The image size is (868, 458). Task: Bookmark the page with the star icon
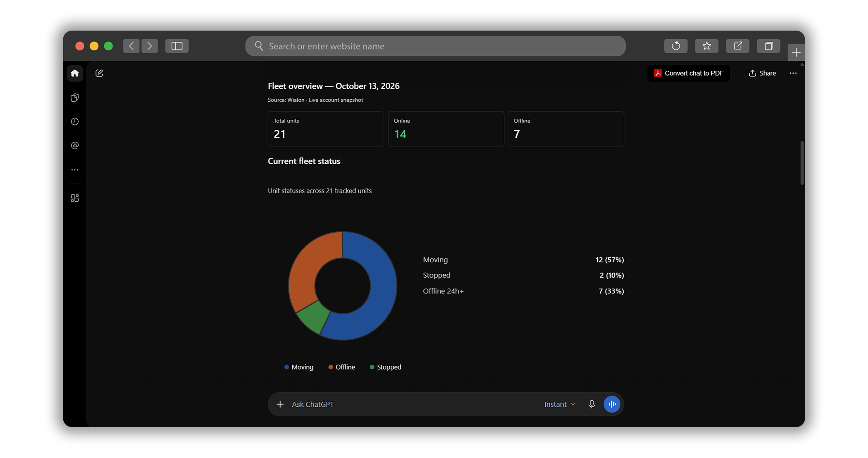[x=707, y=46]
